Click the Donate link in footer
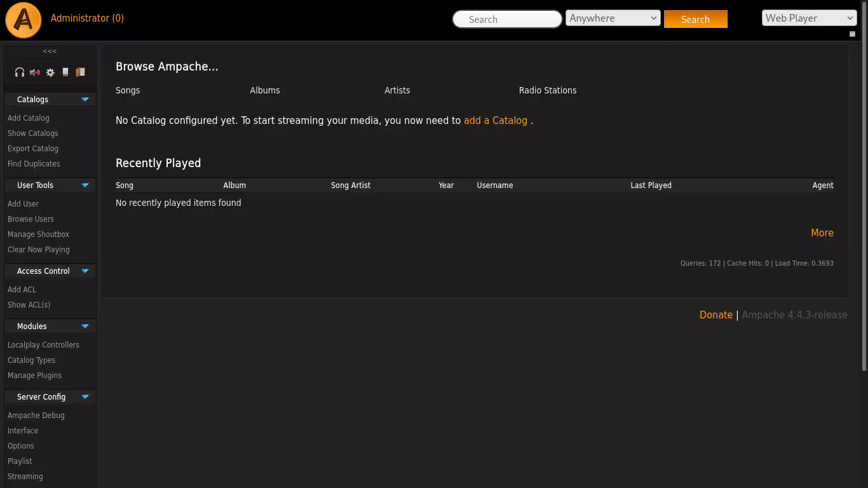 716,315
